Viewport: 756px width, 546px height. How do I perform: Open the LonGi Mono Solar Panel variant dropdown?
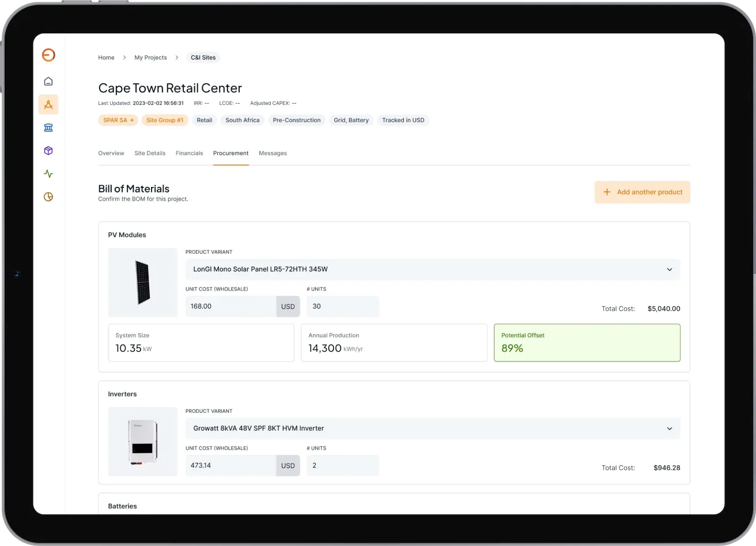tap(433, 269)
